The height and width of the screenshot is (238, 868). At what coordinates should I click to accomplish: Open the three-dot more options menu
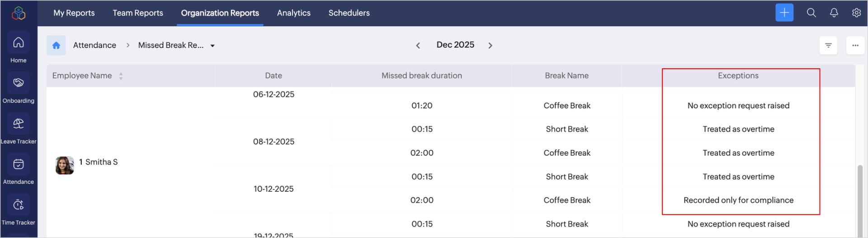[855, 45]
